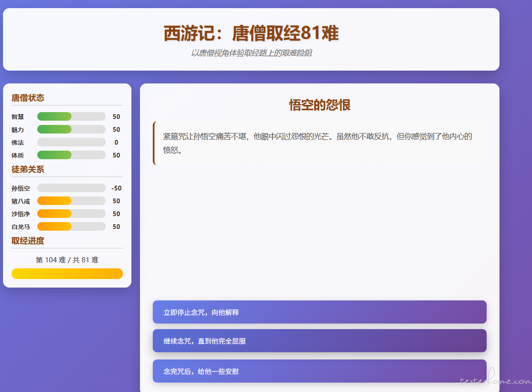Click the 50 value beside 沙悟净

pyautogui.click(x=116, y=214)
